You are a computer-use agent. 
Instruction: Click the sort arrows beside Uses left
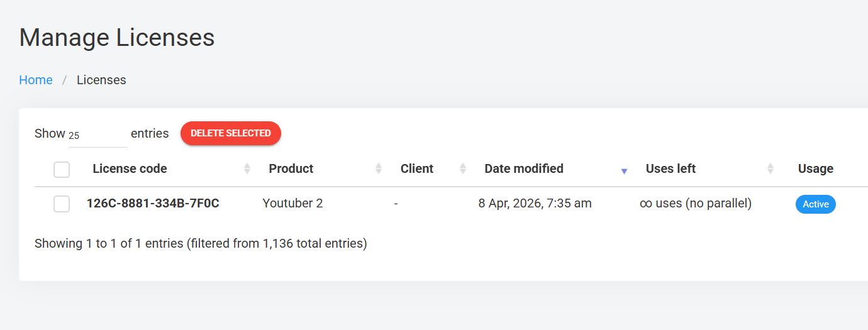[x=771, y=168]
